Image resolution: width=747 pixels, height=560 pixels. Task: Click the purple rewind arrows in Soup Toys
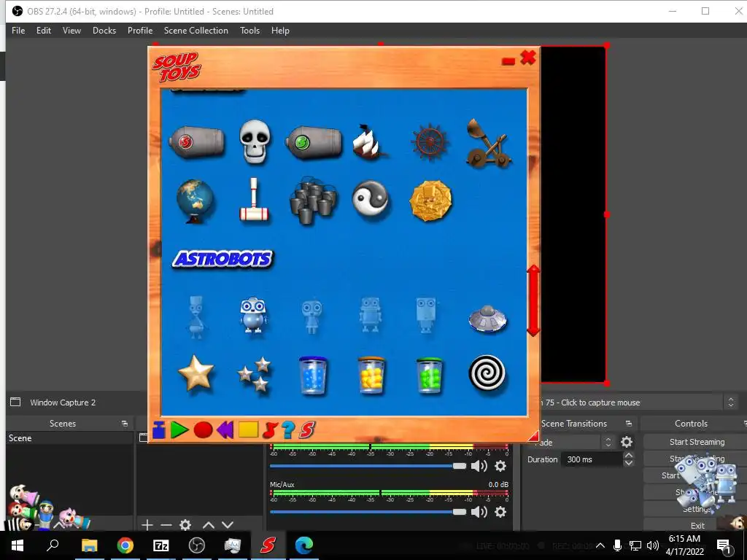(x=225, y=429)
